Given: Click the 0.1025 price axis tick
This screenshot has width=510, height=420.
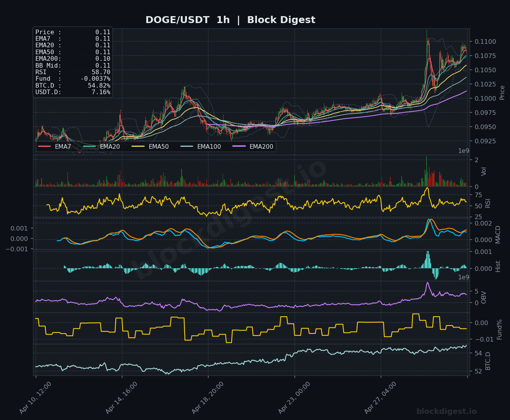Looking at the screenshot, I should click(x=485, y=84).
